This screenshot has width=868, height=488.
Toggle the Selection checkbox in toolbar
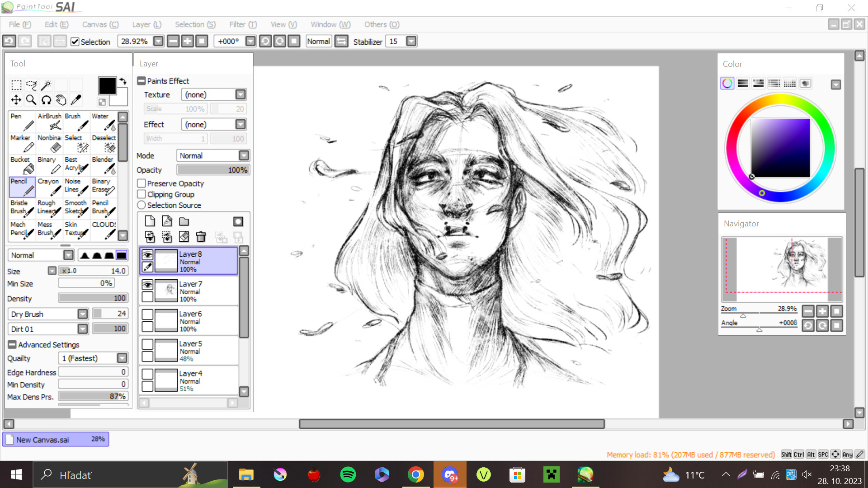75,42
